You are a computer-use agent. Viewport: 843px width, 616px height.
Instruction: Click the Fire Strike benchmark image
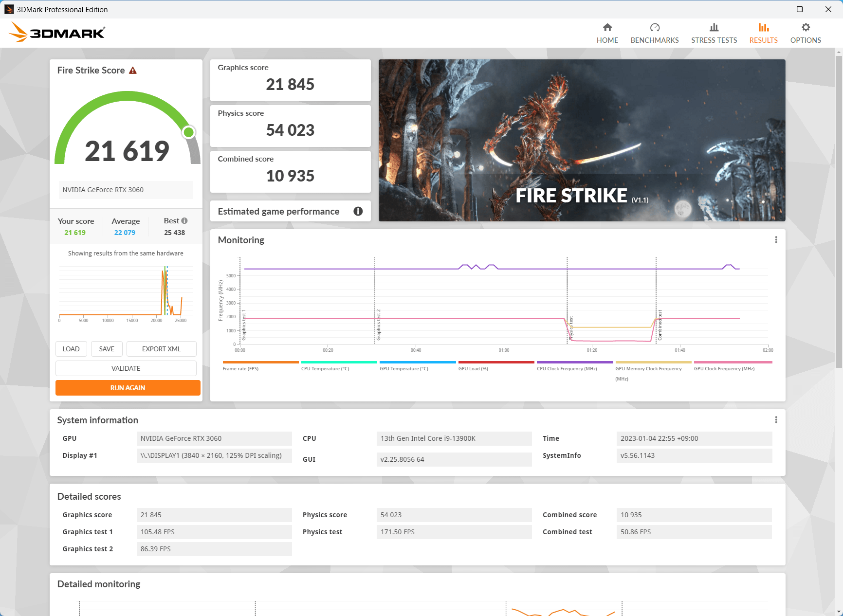[582, 140]
